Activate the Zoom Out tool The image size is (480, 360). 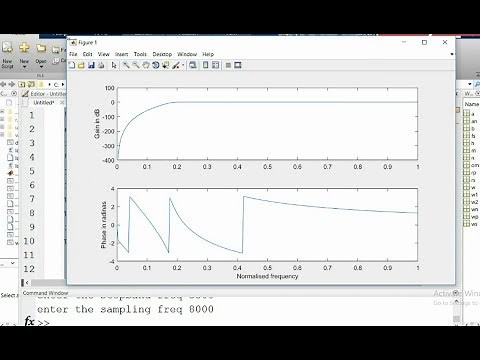point(136,65)
